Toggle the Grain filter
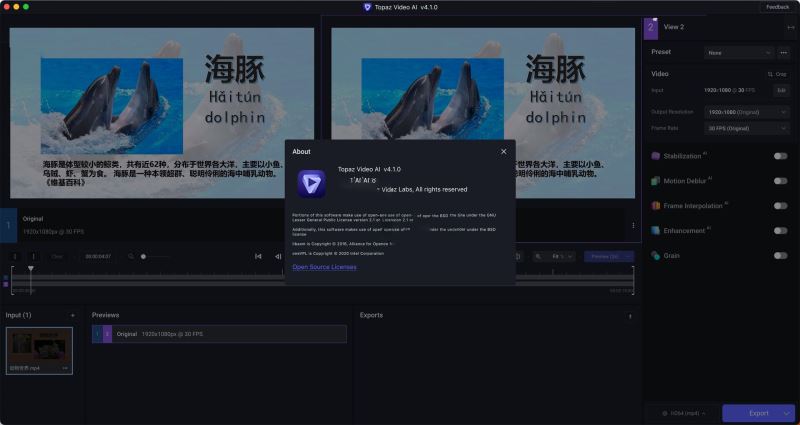Screen dimensions: 800x425 pyautogui.click(x=780, y=256)
